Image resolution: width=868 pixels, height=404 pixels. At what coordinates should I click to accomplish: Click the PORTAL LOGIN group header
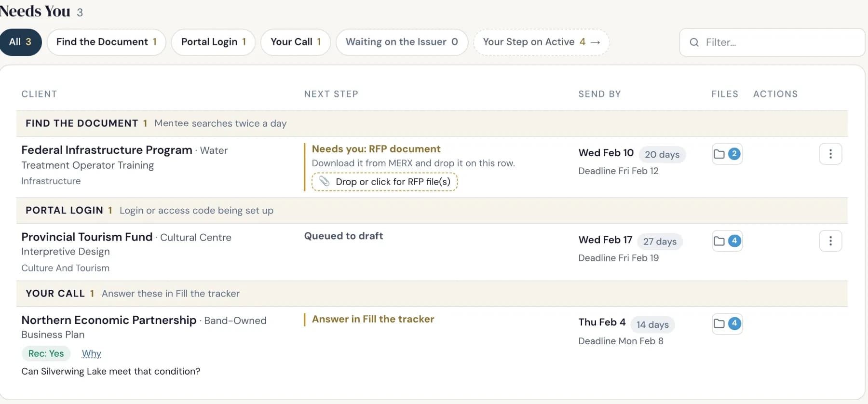point(432,210)
